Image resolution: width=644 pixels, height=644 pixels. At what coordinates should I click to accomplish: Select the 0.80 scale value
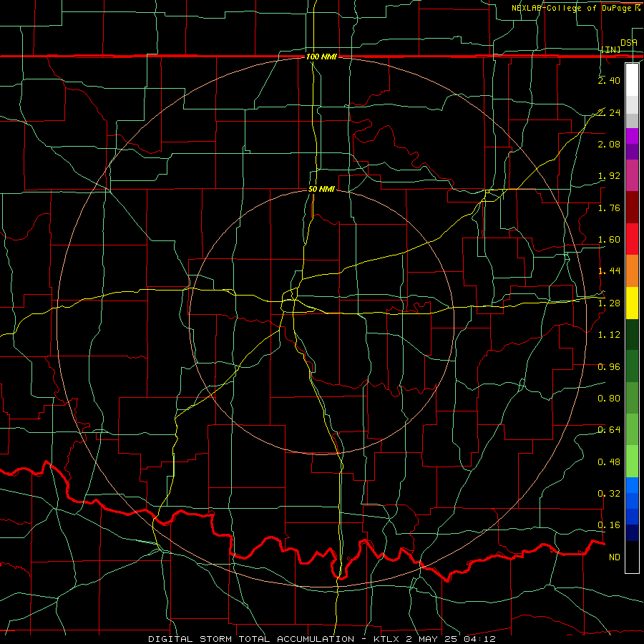[x=609, y=399]
